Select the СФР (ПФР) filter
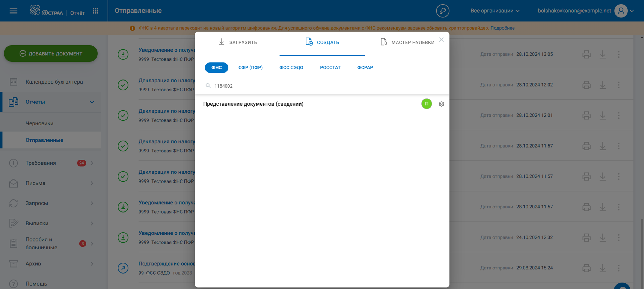Image resolution: width=644 pixels, height=289 pixels. 250,68
